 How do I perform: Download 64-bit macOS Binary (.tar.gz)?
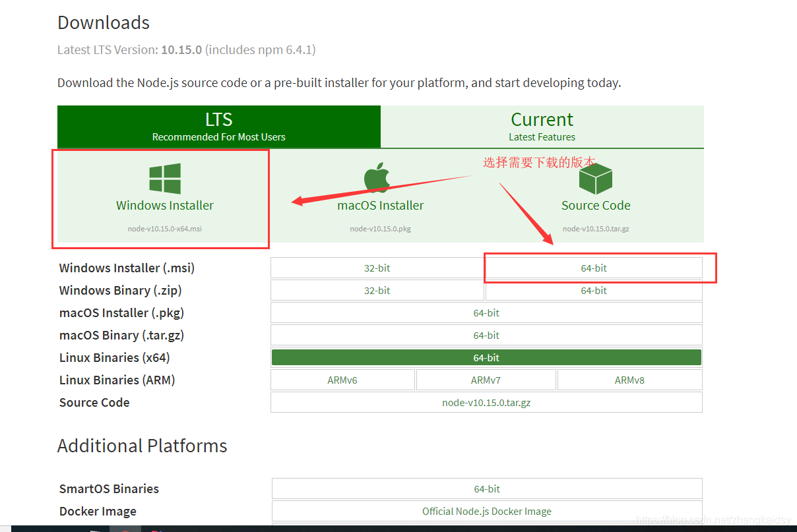[486, 336]
